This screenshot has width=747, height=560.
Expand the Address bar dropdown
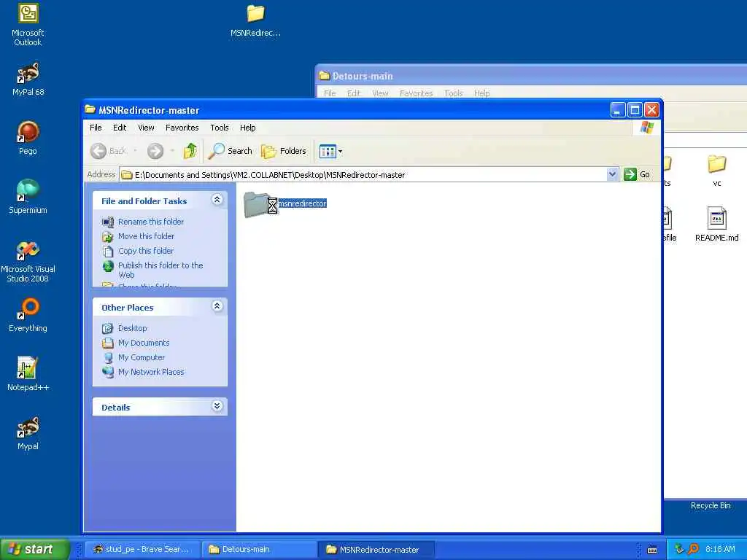[612, 174]
